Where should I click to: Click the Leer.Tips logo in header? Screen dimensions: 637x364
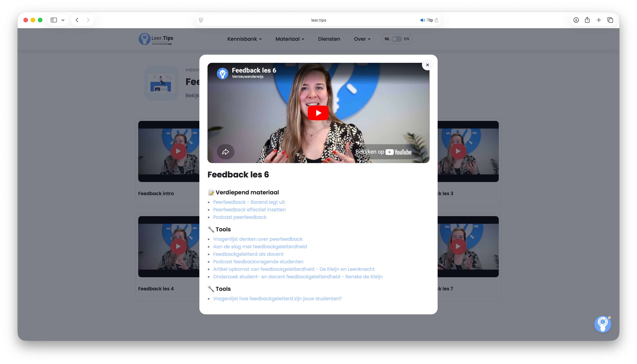tap(156, 39)
